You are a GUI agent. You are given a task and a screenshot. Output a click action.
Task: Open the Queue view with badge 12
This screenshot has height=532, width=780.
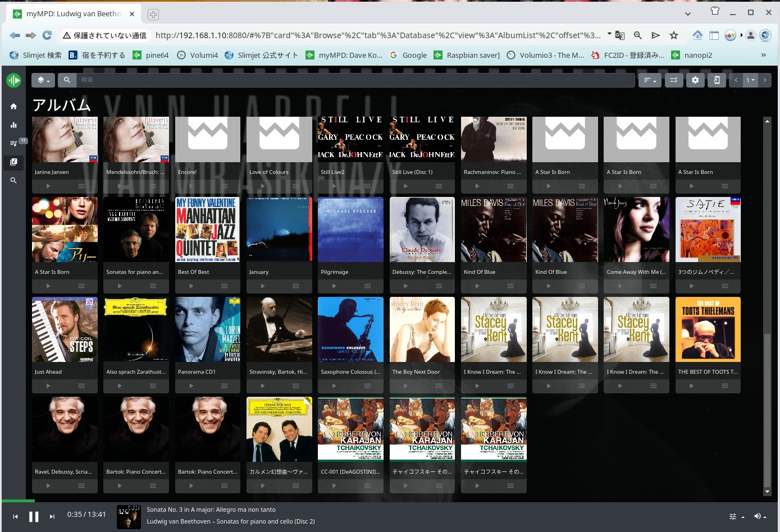[x=13, y=144]
